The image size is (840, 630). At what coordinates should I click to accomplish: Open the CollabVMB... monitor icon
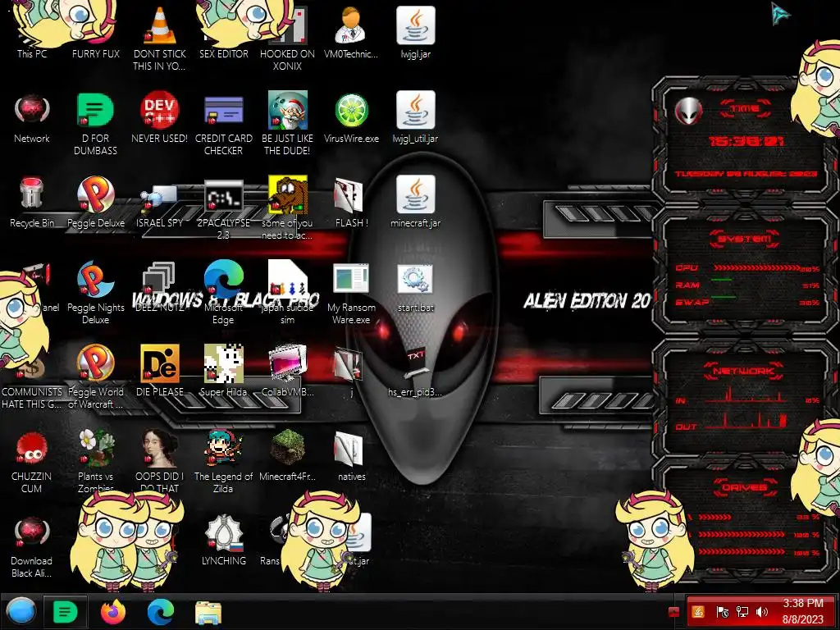point(288,371)
